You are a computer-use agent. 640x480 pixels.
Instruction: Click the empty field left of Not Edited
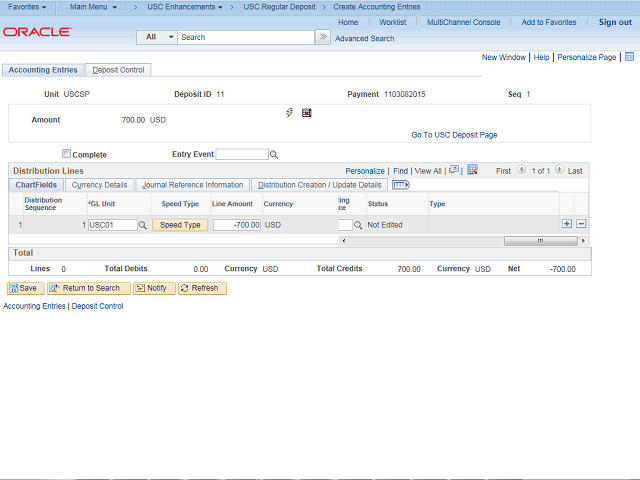coord(345,225)
